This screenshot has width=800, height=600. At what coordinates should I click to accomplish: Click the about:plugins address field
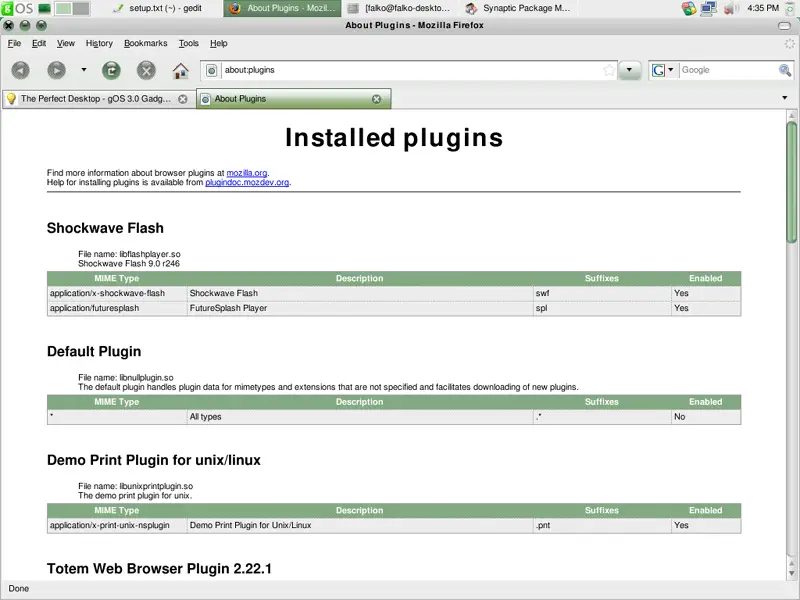(411, 70)
